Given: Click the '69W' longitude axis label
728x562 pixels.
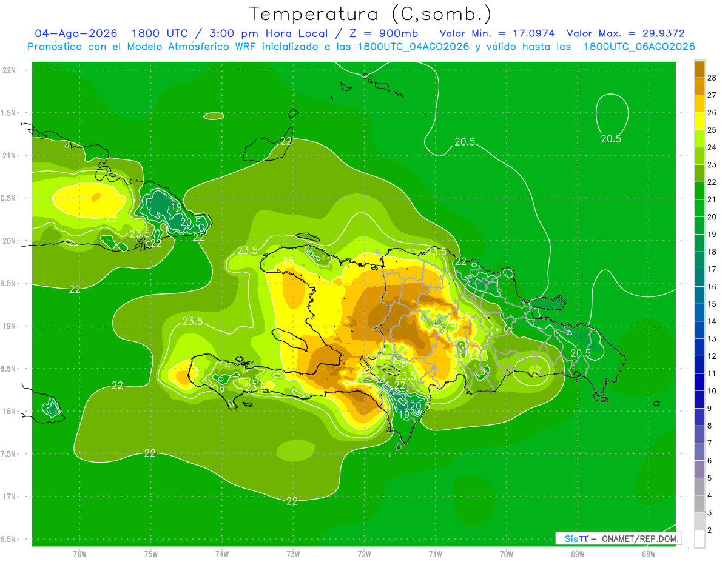Looking at the screenshot, I should [578, 554].
